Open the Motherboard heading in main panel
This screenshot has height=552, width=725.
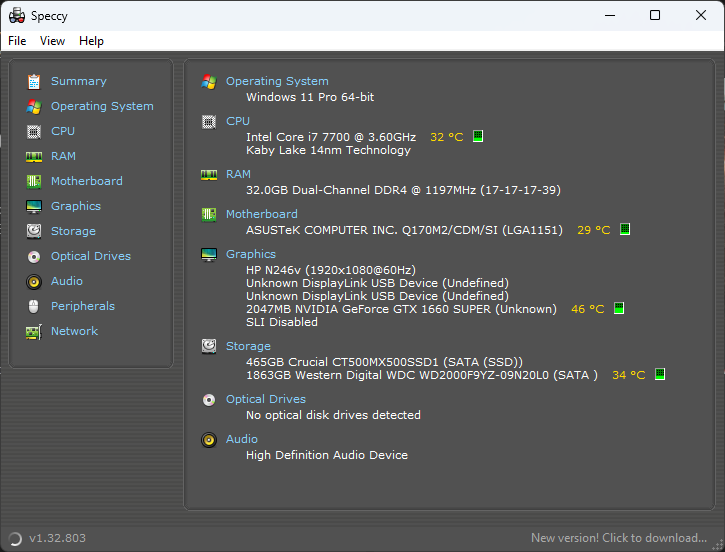tap(262, 214)
